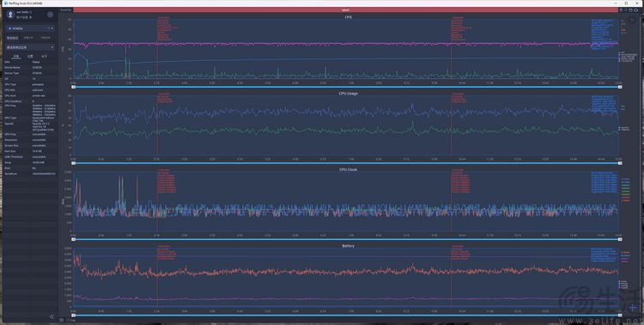Click the second red marker line in the FPS chart
The width and height of the screenshot is (644, 325).
tap(452, 49)
